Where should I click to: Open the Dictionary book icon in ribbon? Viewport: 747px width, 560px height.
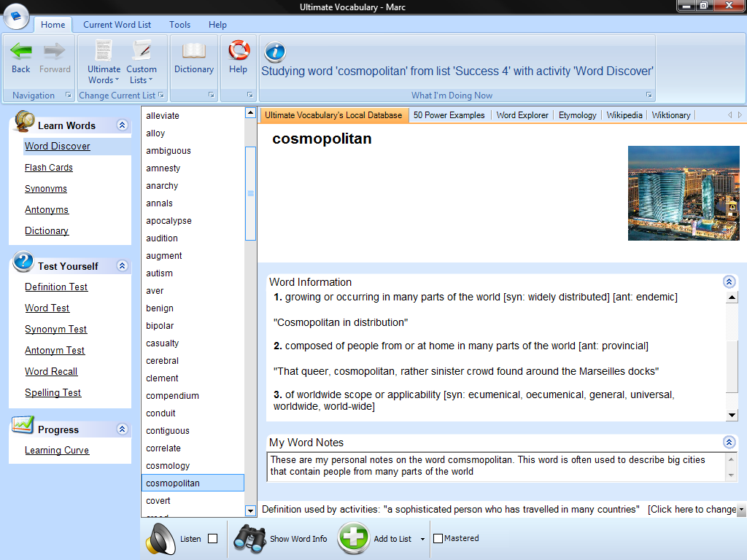(194, 50)
